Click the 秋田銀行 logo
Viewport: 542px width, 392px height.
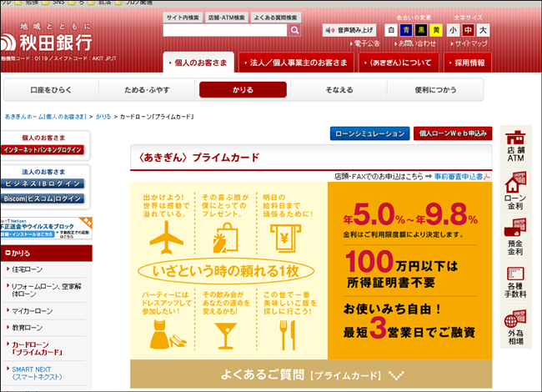pyautogui.click(x=46, y=43)
